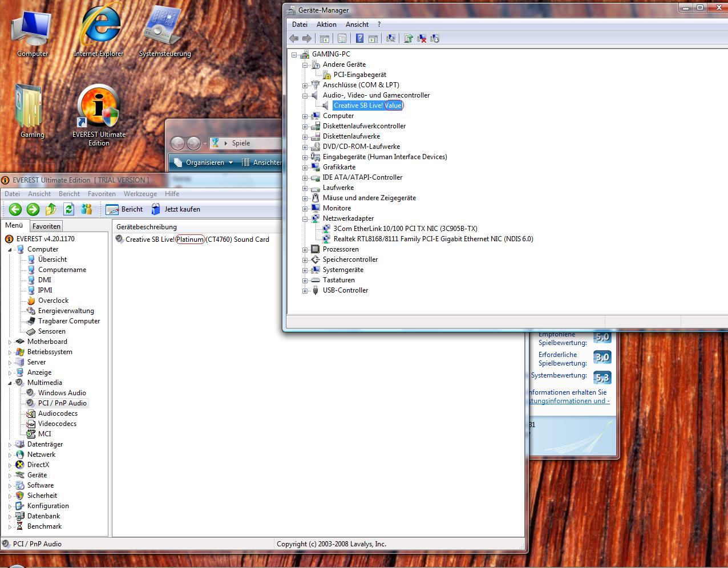Click the uninstall device icon with red X
This screenshot has height=568, width=728.
[x=422, y=38]
